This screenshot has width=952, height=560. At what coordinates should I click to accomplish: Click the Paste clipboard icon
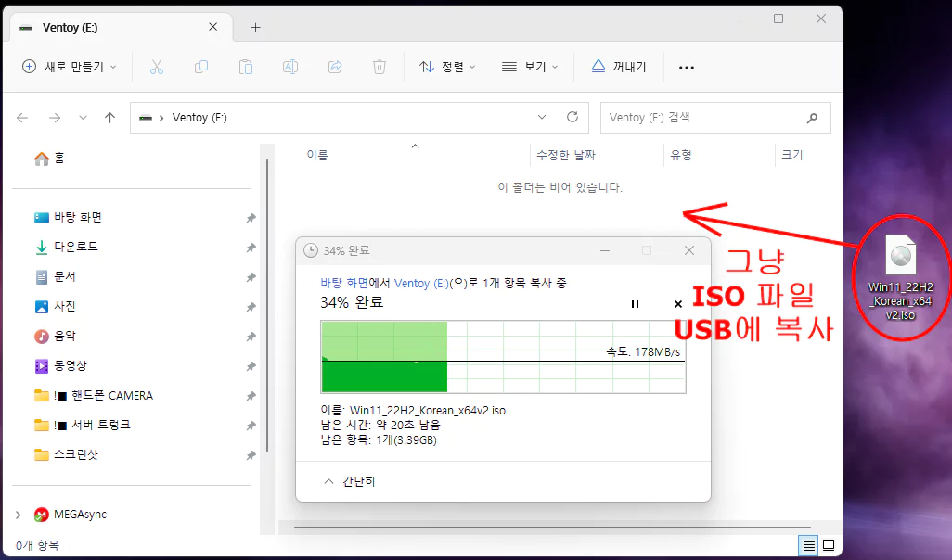[x=246, y=67]
